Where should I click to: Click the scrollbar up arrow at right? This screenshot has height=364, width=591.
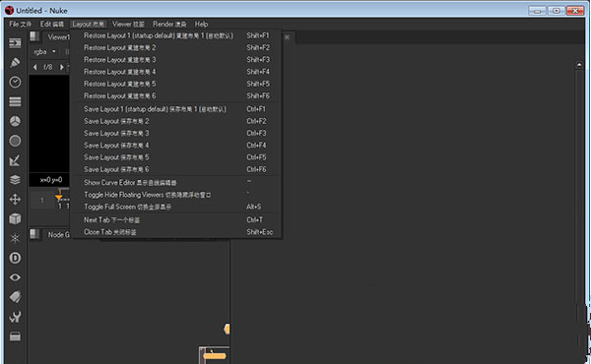[x=579, y=65]
